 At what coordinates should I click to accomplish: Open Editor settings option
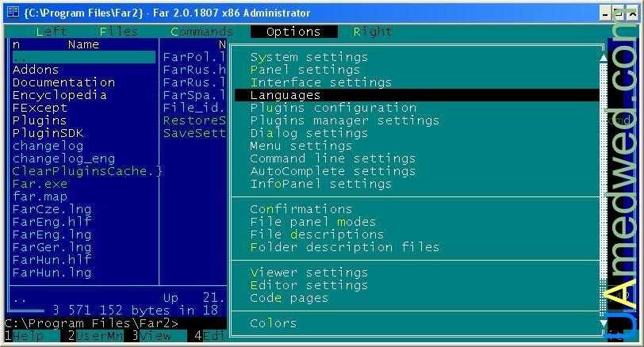pos(309,285)
